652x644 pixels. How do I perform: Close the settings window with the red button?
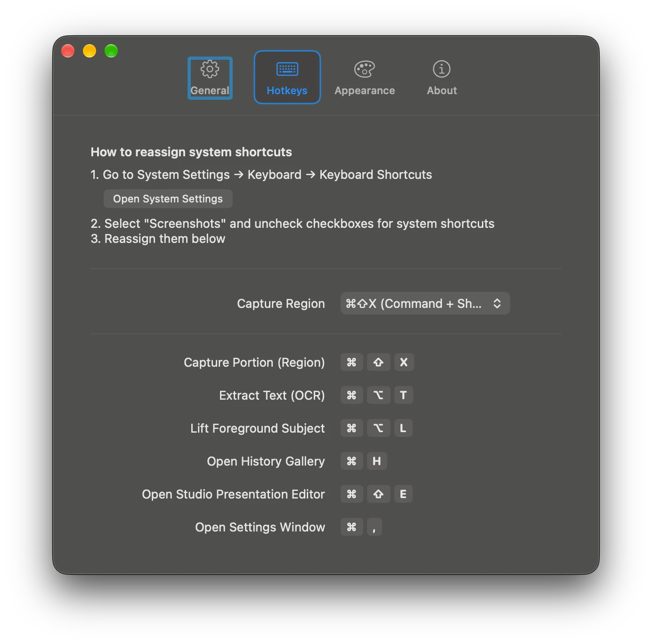pos(68,51)
